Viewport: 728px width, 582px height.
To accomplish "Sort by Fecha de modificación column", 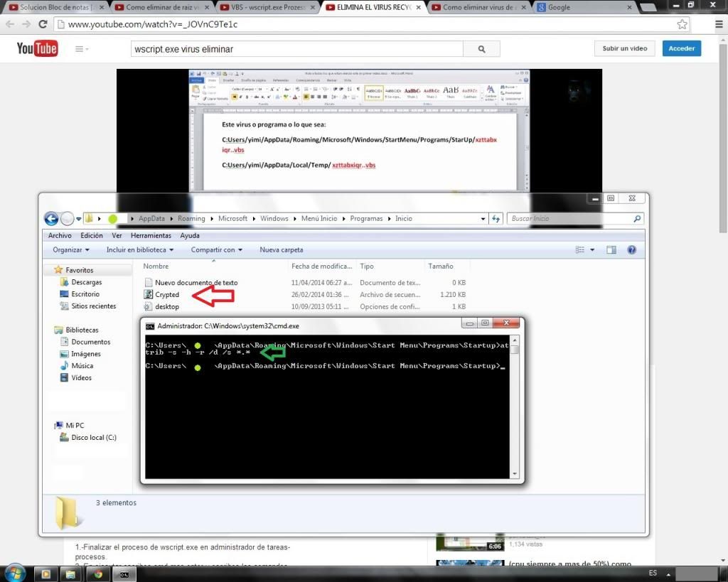I will pyautogui.click(x=322, y=266).
